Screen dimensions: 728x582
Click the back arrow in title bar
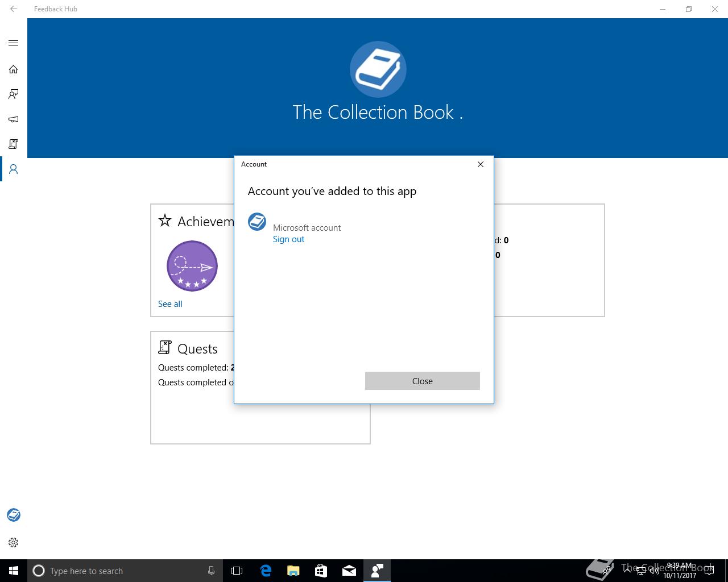[x=14, y=9]
